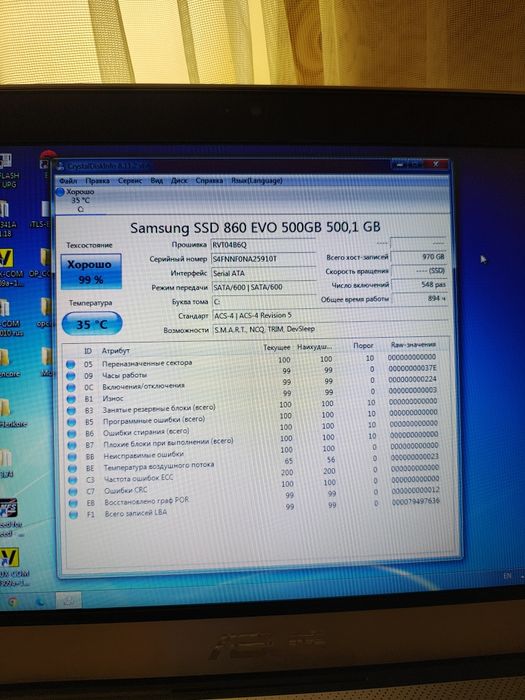Screen dimensions: 525x700
Task: Open the Файл menu
Action: pyautogui.click(x=68, y=181)
